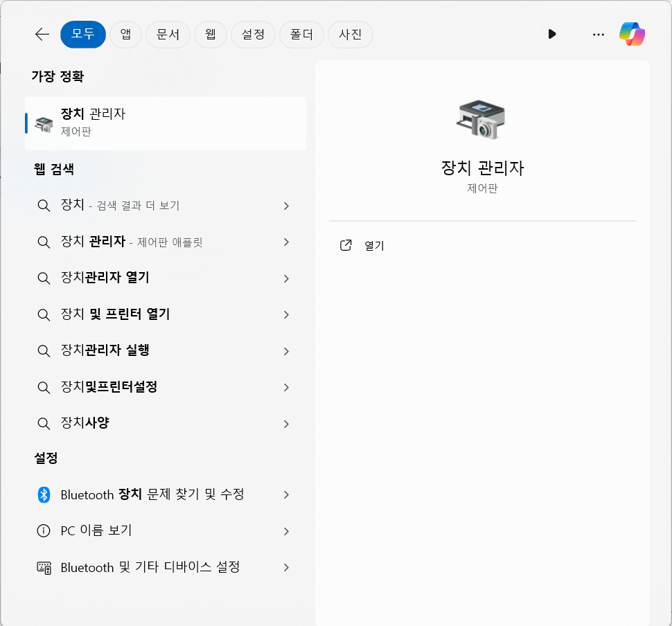Click the Bluetooth icon for 장치 문제 찾기

click(44, 494)
